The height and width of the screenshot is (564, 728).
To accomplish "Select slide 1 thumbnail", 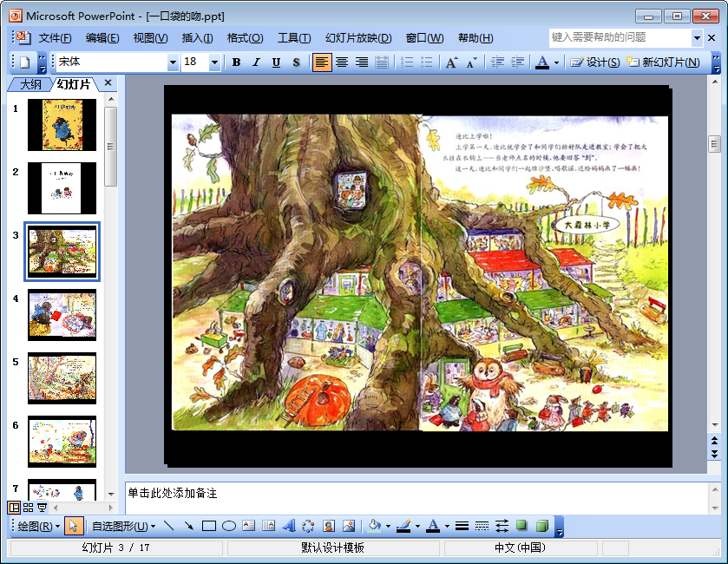I will [62, 124].
